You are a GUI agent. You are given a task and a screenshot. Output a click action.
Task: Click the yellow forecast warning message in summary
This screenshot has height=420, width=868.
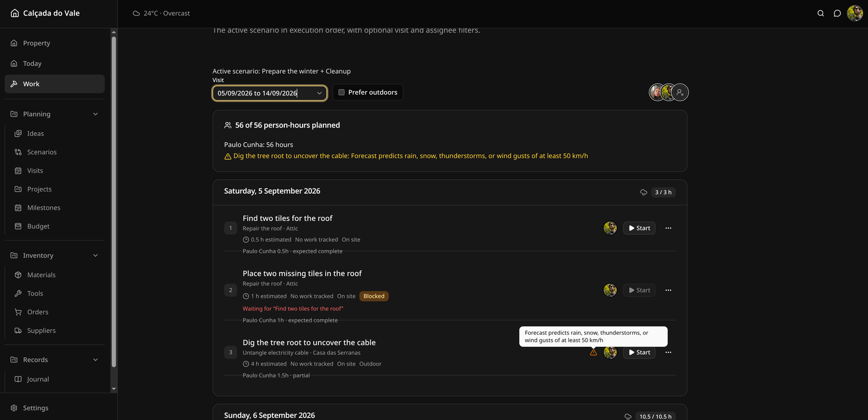click(x=406, y=156)
